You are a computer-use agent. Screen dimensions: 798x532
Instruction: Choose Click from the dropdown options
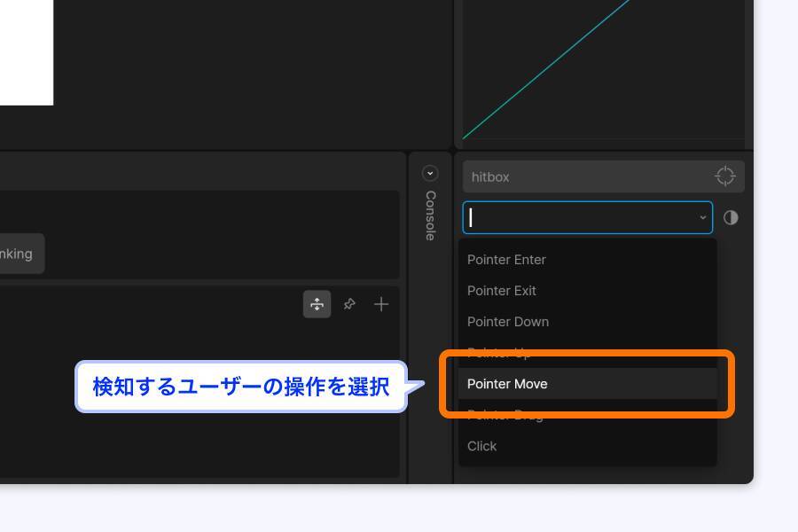481,446
